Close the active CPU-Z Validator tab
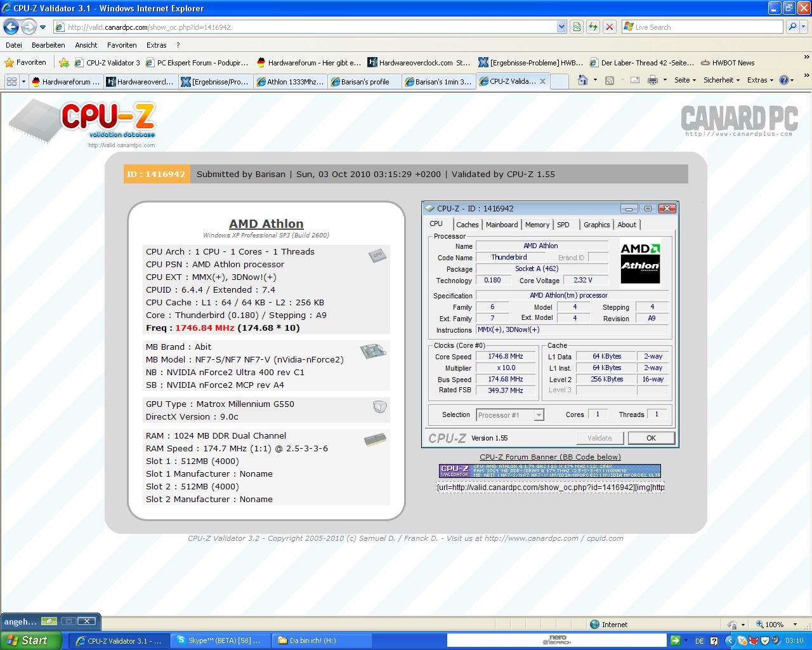812x650 pixels. tap(542, 81)
